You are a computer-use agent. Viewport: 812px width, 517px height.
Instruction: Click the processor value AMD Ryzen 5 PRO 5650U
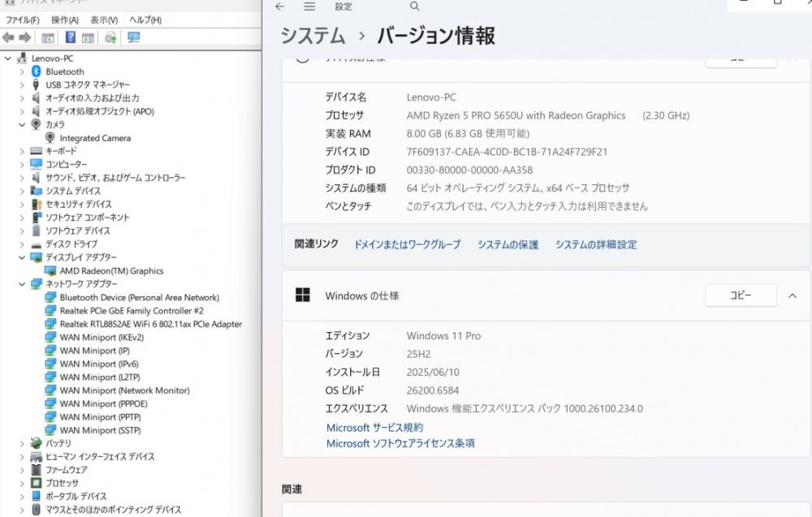(516, 115)
